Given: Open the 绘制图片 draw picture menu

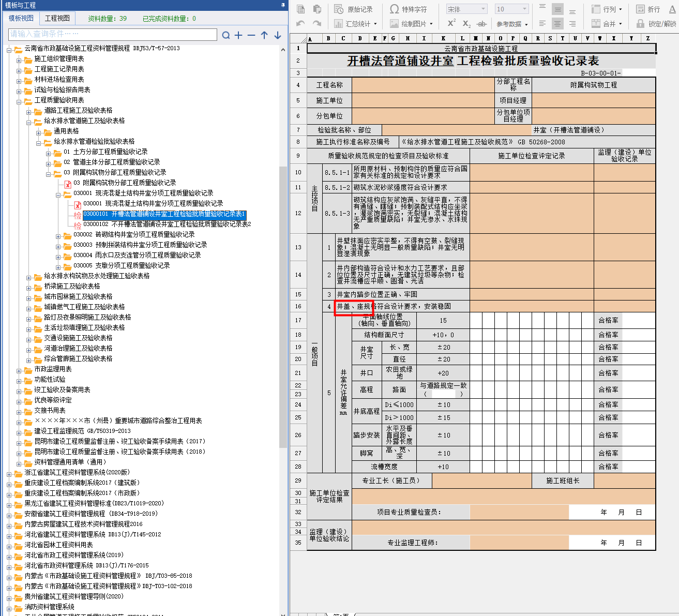Looking at the screenshot, I should (x=411, y=24).
